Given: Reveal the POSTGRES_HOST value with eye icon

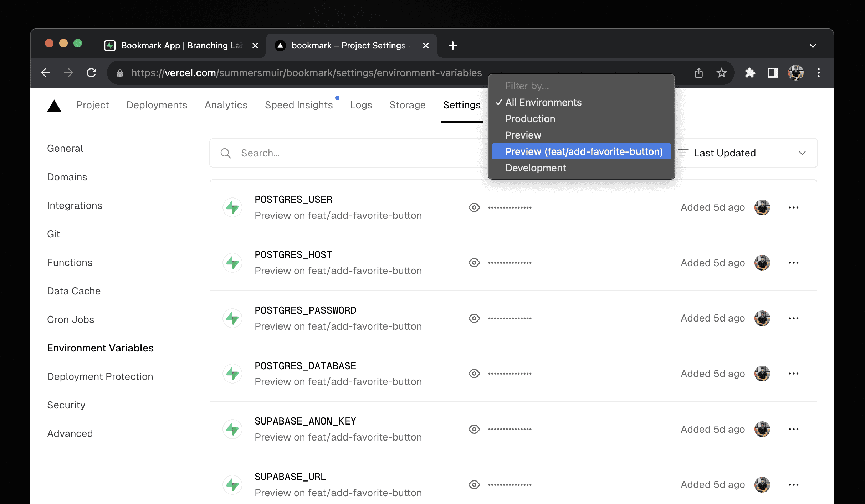Looking at the screenshot, I should tap(474, 263).
